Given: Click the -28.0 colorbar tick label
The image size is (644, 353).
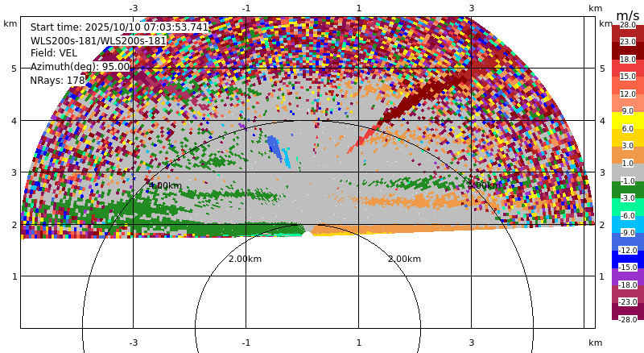Looking at the screenshot, I should click(628, 319).
